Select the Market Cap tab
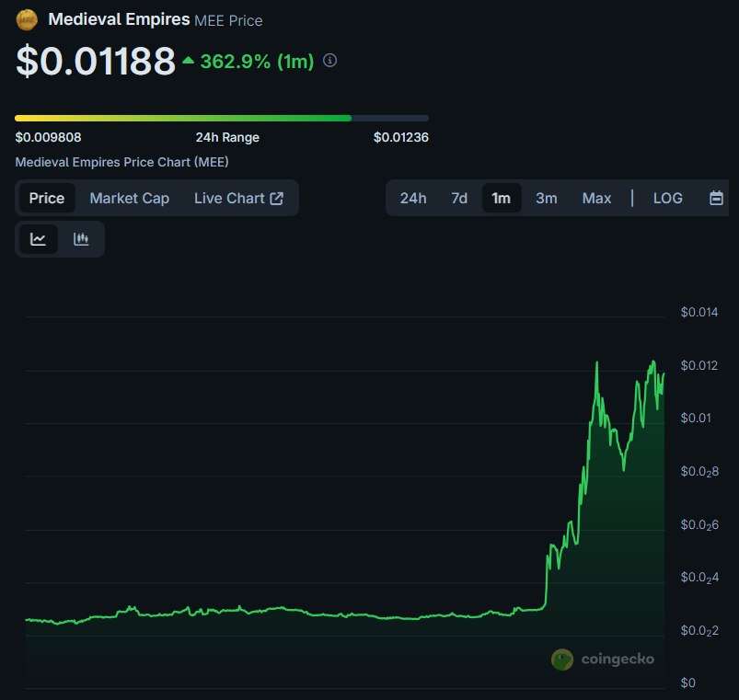 point(130,198)
